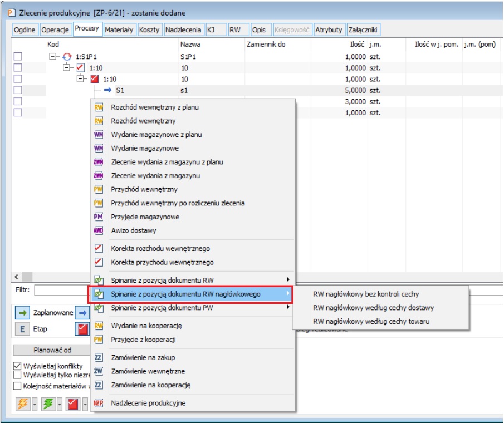Open the Załączniki tab
This screenshot has width=504, height=423.
363,30
